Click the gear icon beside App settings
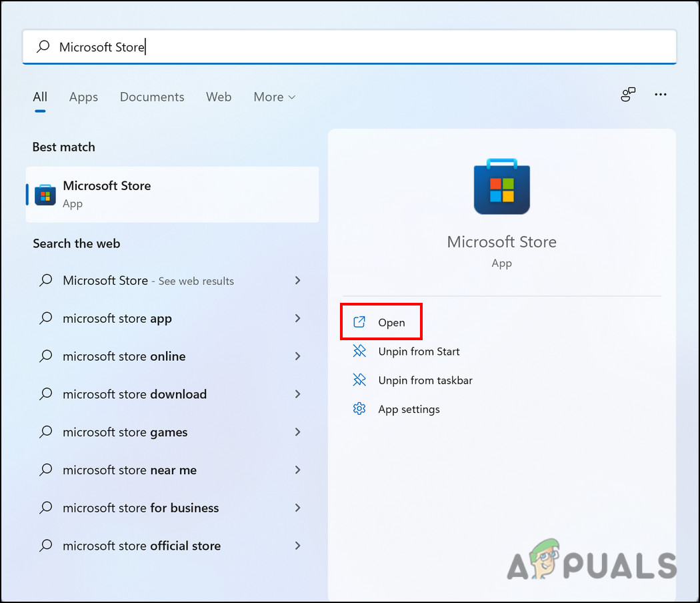 [359, 408]
